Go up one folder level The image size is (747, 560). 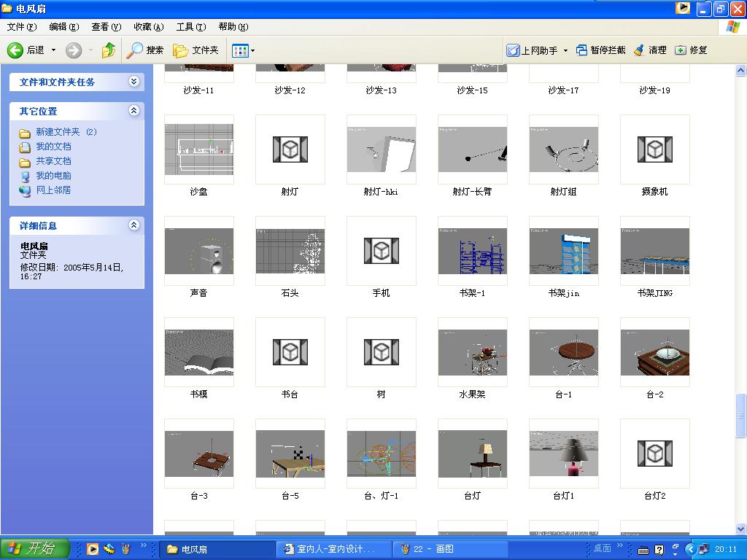pyautogui.click(x=109, y=50)
